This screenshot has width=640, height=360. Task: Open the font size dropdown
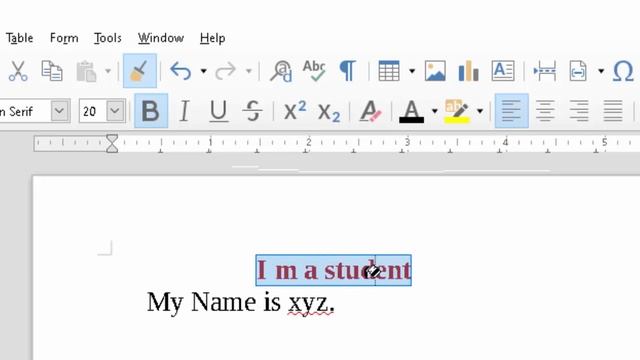116,111
